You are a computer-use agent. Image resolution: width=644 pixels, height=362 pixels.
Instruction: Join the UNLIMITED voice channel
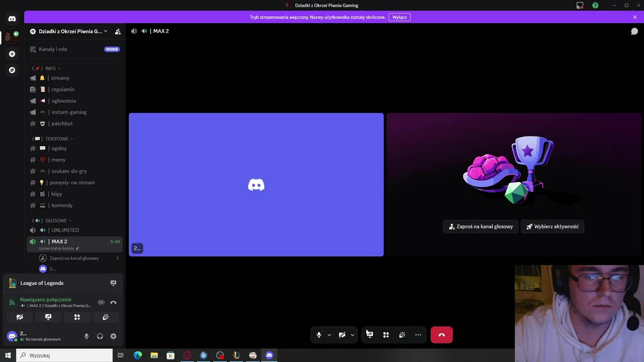click(x=75, y=230)
